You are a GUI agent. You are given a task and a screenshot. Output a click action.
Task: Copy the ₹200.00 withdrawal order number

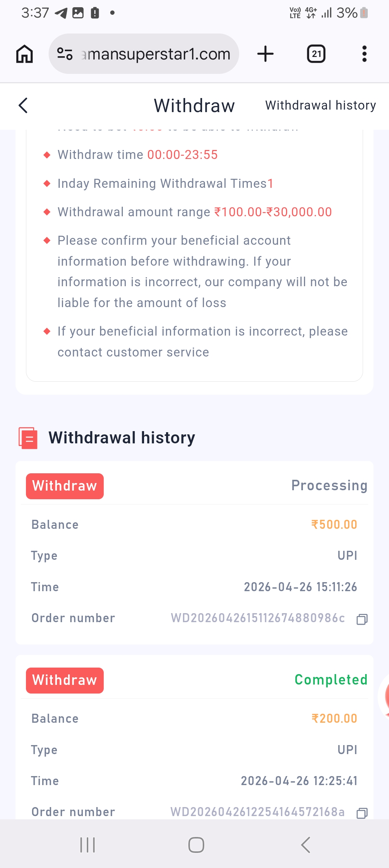tap(362, 813)
